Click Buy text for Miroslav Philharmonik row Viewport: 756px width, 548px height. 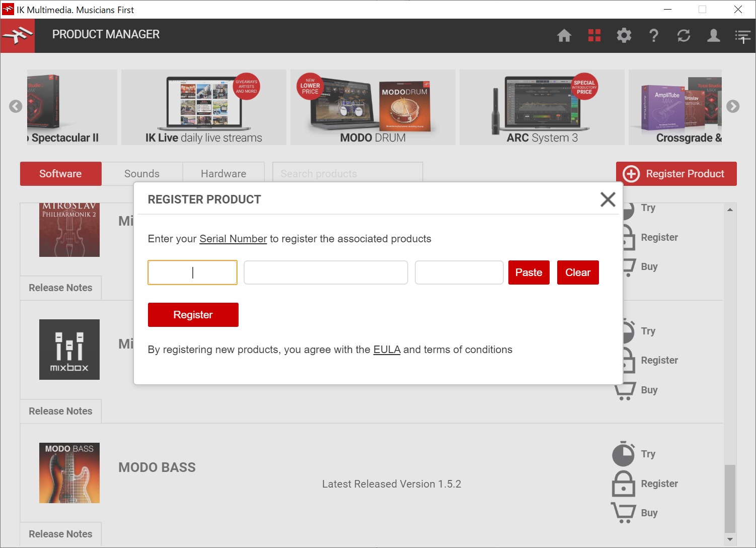pos(649,266)
